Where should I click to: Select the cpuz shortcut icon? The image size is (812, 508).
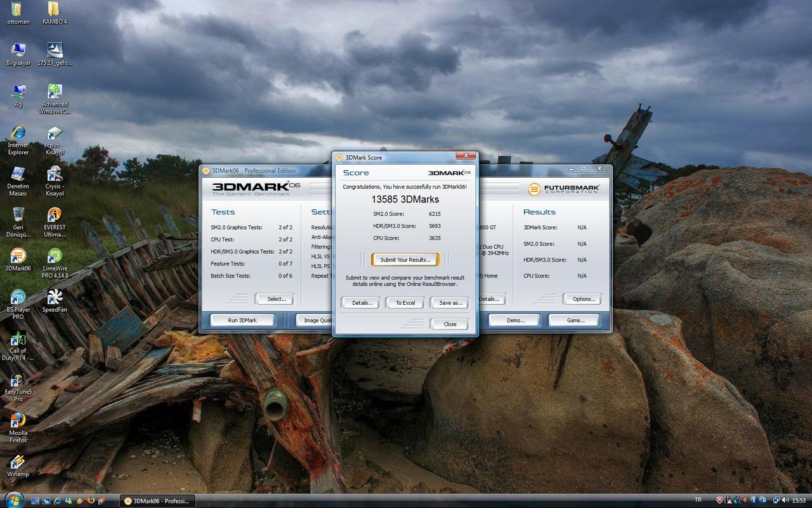coord(55,140)
